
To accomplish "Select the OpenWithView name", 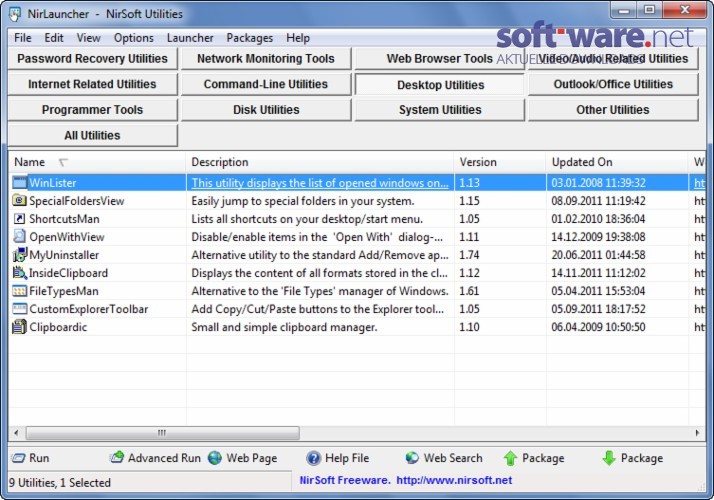I will (x=66, y=237).
